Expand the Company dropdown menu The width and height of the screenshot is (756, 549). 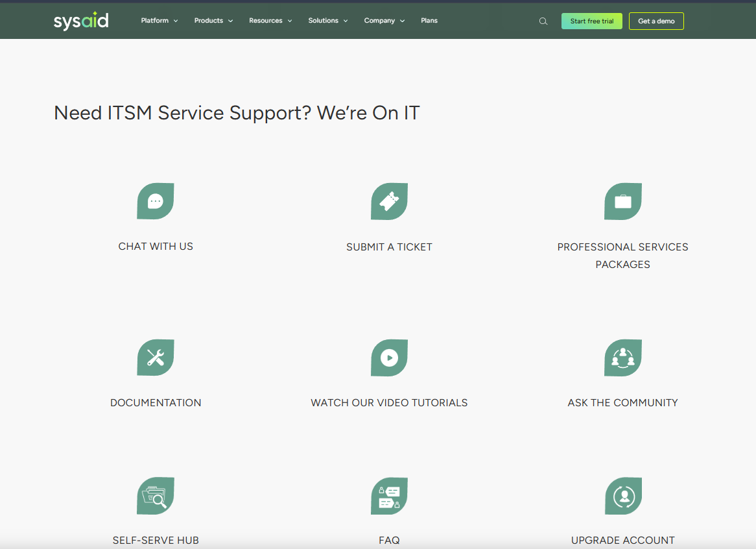click(x=384, y=21)
